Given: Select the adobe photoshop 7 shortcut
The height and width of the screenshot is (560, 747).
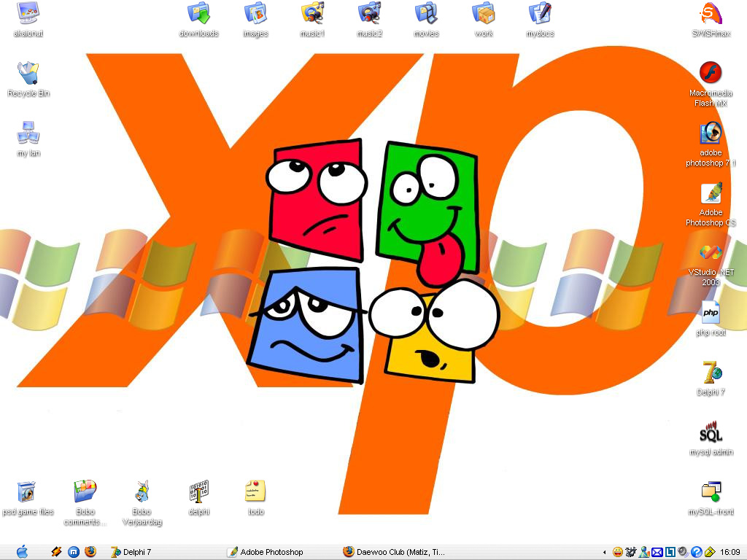Looking at the screenshot, I should coord(711,133).
